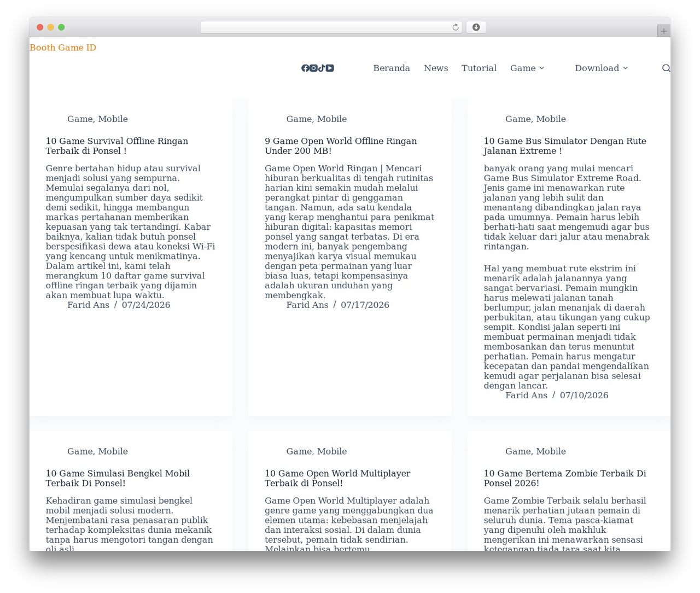The width and height of the screenshot is (700, 593).
Task: Open the TikTok social icon
Action: (322, 68)
